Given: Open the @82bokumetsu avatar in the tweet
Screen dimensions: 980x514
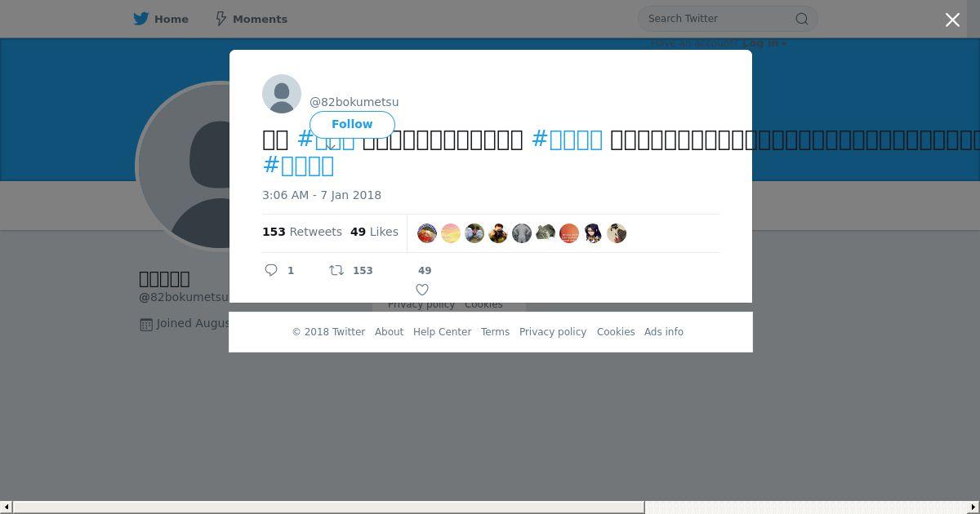Looking at the screenshot, I should [x=282, y=94].
